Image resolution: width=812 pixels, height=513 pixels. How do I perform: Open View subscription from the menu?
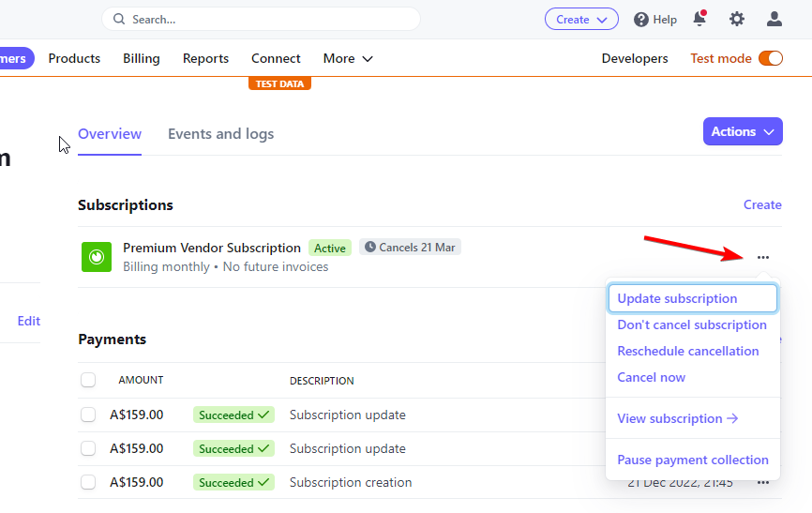pos(677,418)
